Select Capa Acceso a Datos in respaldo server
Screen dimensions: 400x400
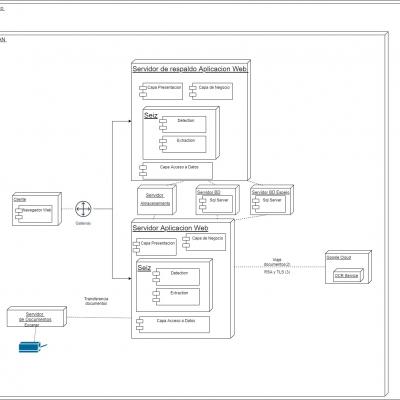(176, 171)
